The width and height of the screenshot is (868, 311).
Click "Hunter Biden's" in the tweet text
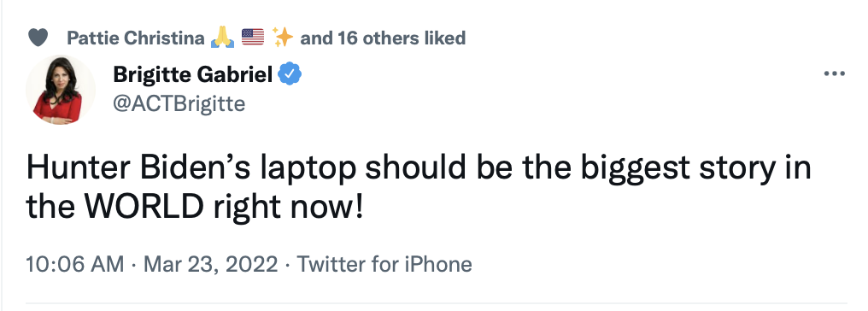120,169
